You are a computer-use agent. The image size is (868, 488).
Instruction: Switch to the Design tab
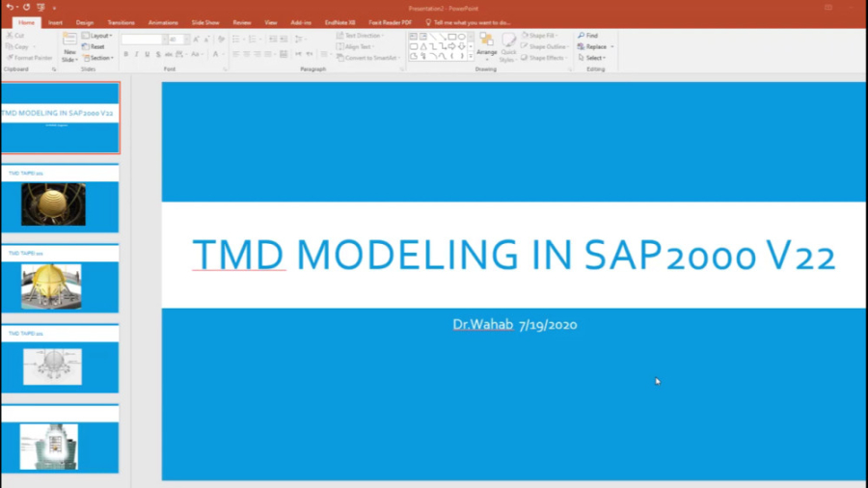(84, 23)
